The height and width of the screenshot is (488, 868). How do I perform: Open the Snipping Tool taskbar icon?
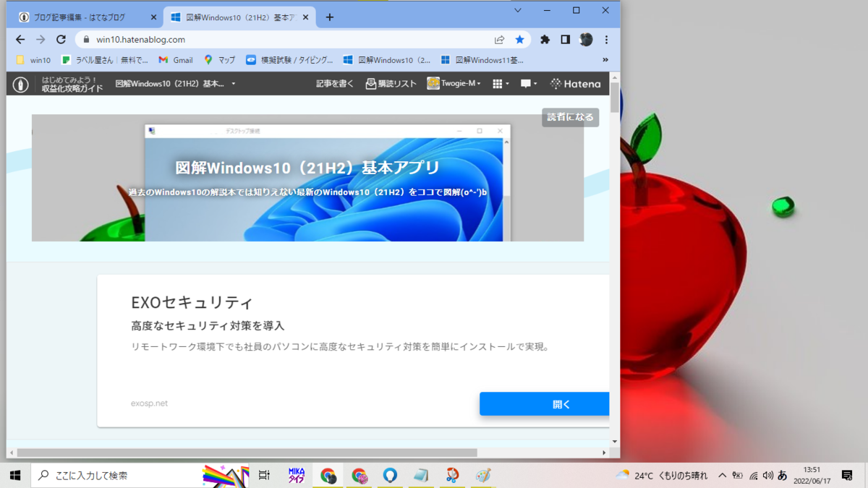pyautogui.click(x=452, y=475)
